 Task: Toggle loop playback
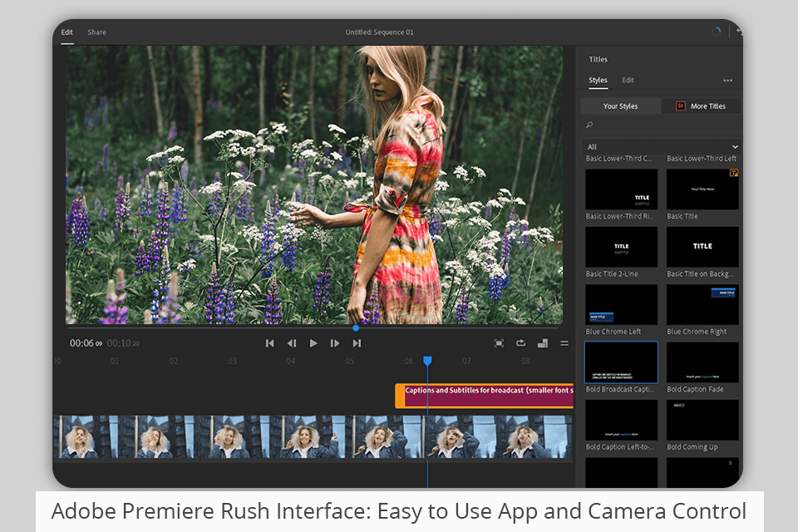click(x=520, y=343)
